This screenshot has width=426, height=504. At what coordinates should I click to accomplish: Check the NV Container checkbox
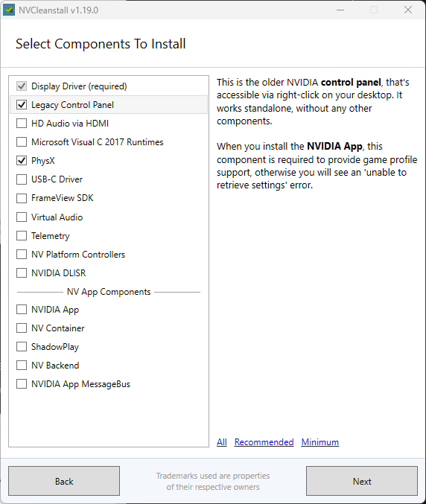click(x=22, y=328)
